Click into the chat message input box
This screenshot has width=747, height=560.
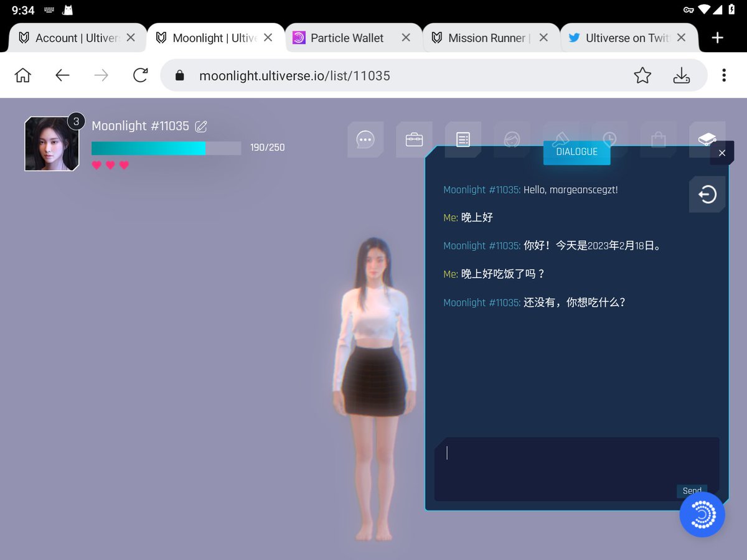coord(576,469)
